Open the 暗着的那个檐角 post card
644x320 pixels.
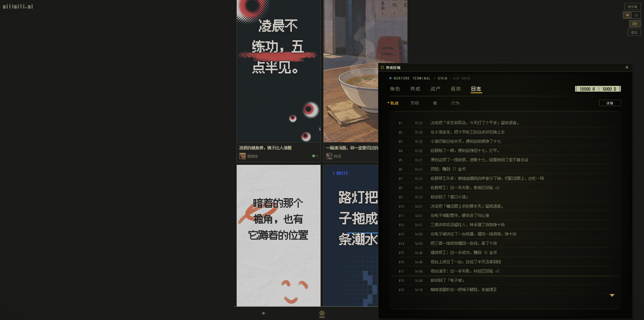tap(278, 235)
